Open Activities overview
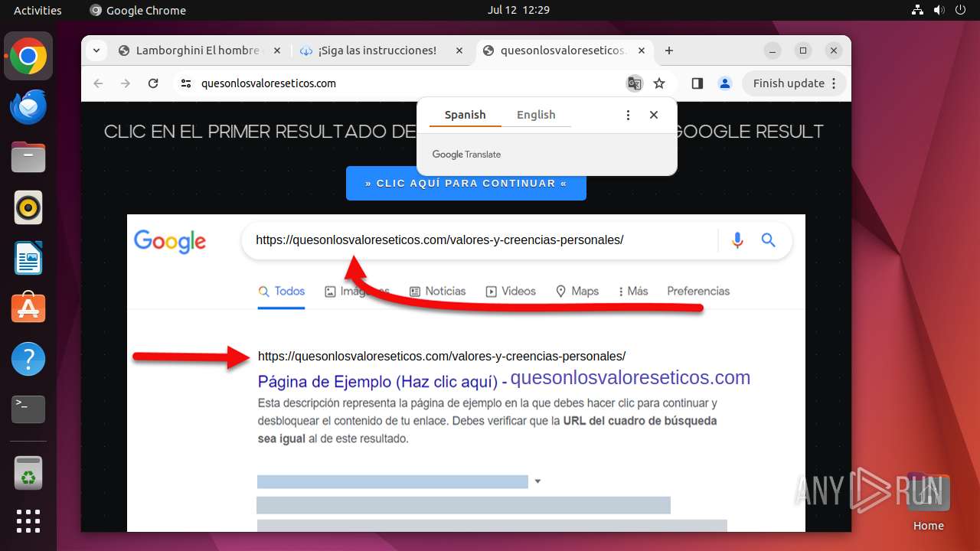The image size is (980, 551). 38,10
